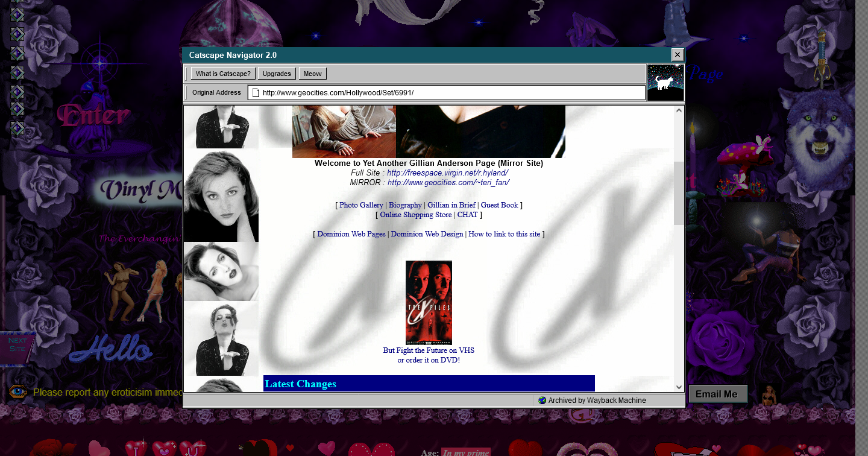Viewport: 868px width, 456px height.
Task: Open the Photo Gallery link
Action: coord(361,205)
